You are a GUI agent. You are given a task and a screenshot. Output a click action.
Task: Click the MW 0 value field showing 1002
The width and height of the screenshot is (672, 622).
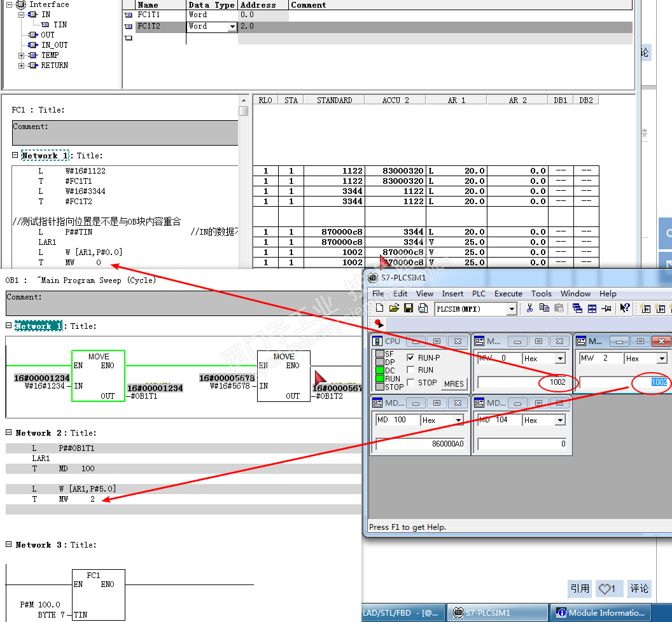(x=522, y=382)
